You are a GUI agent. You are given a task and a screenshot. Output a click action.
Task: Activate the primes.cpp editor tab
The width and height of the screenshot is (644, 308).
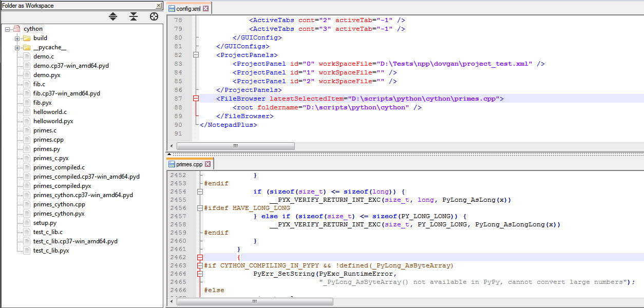189,164
